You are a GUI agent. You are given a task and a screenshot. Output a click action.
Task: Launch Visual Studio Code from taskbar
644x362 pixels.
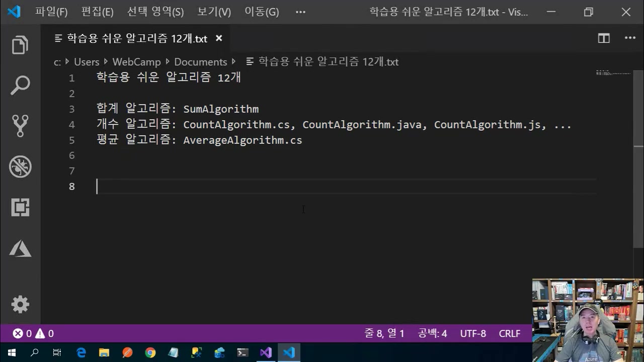[288, 352]
